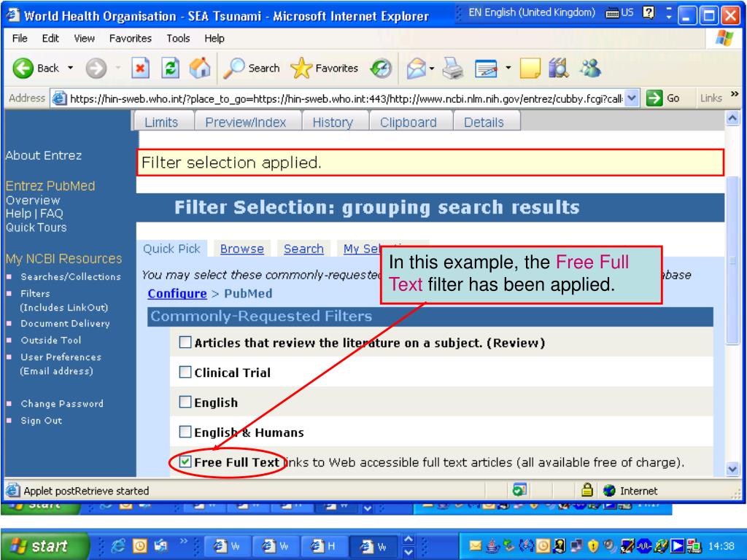
Task: Open the Search filter tab link
Action: [x=303, y=249]
